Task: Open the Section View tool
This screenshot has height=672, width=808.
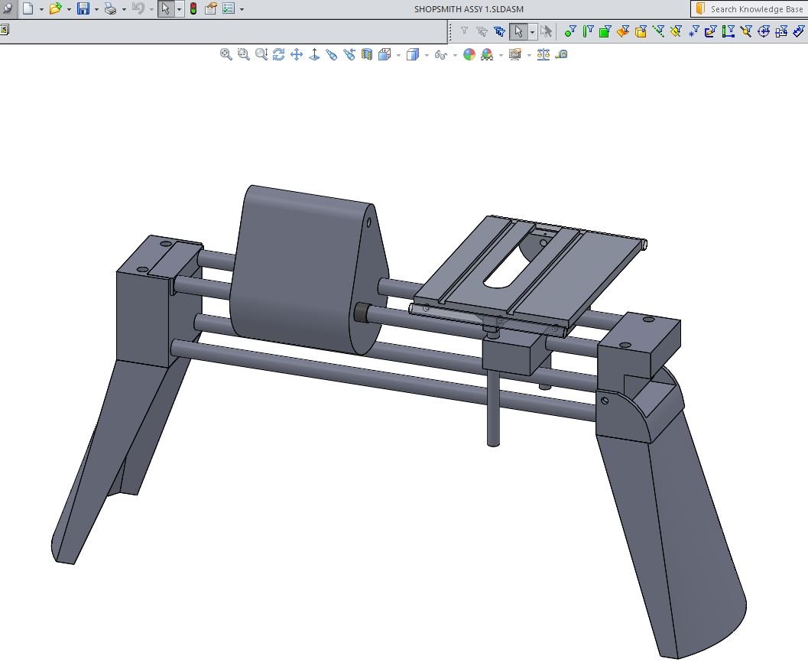Action: (x=367, y=54)
